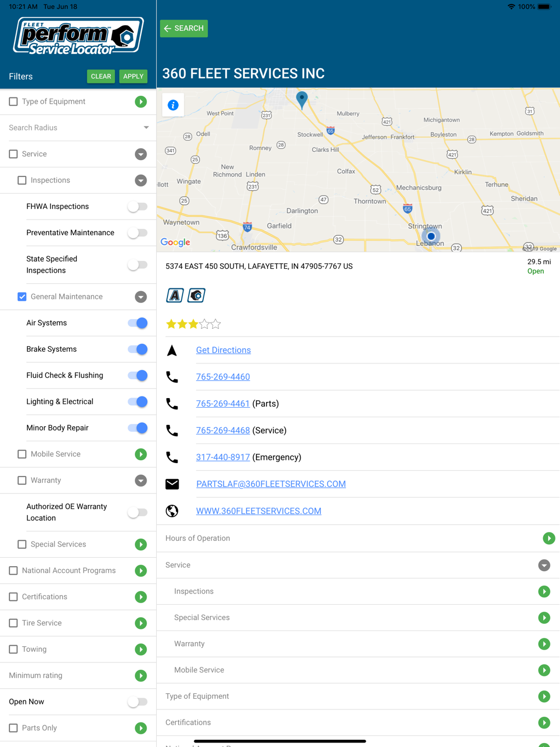560x747 pixels.
Task: Collapse the Inspections filter section
Action: [141, 180]
